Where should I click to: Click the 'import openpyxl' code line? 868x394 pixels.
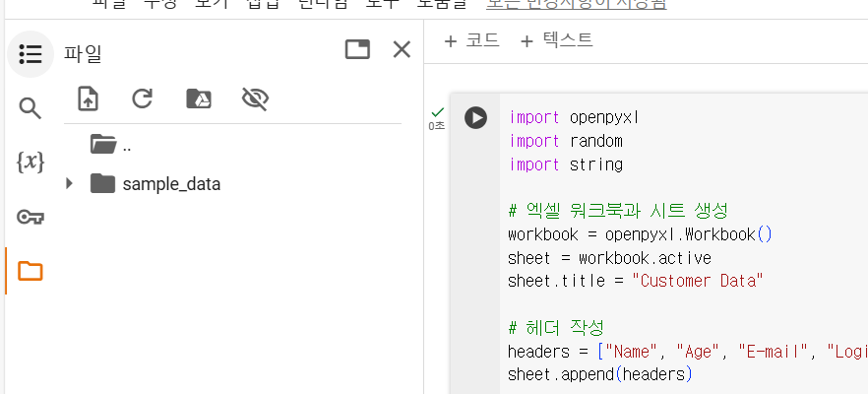[574, 118]
